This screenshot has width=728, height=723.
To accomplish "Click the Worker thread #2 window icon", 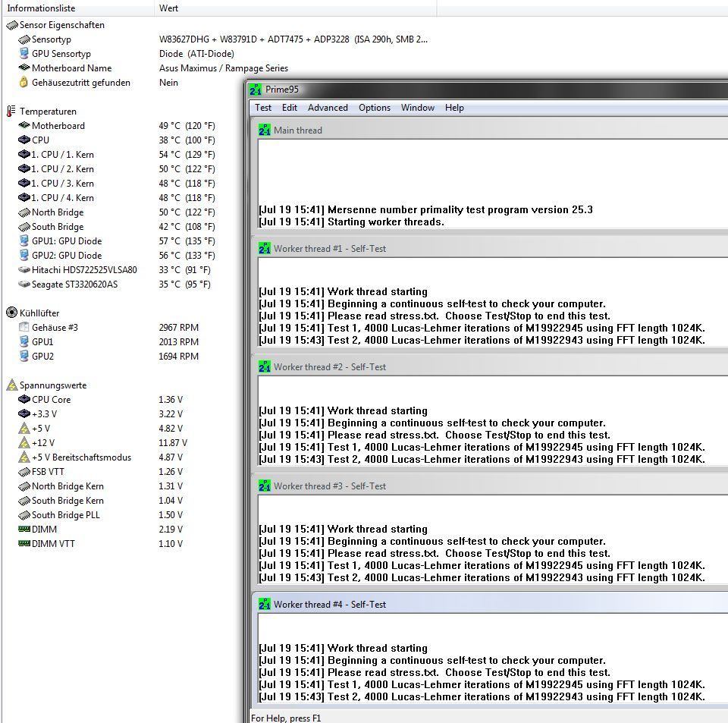I will click(x=264, y=367).
